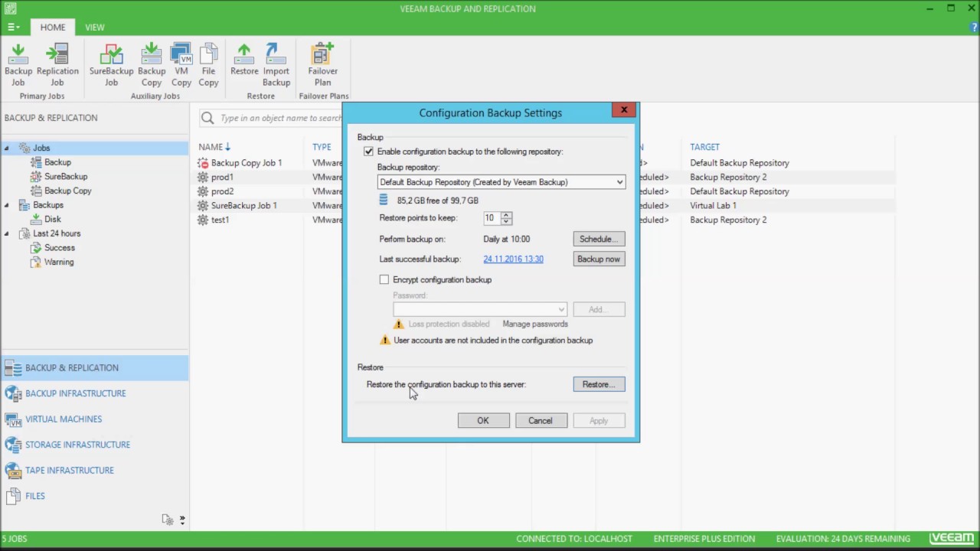Click the Failover Plan ribbon icon
Screen dimensions: 980x551
point(323,65)
